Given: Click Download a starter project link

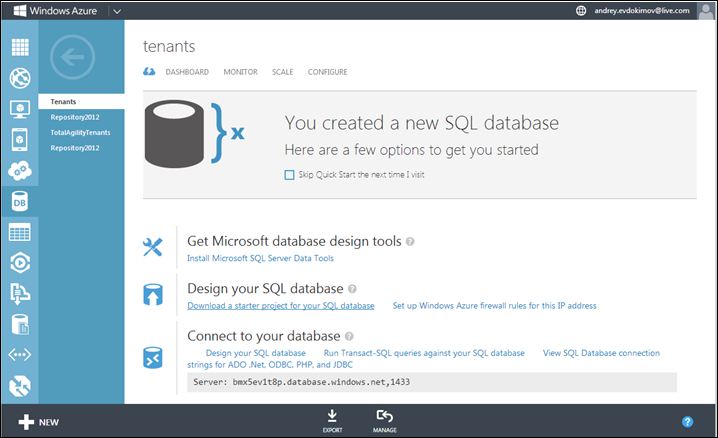Looking at the screenshot, I should (x=281, y=305).
